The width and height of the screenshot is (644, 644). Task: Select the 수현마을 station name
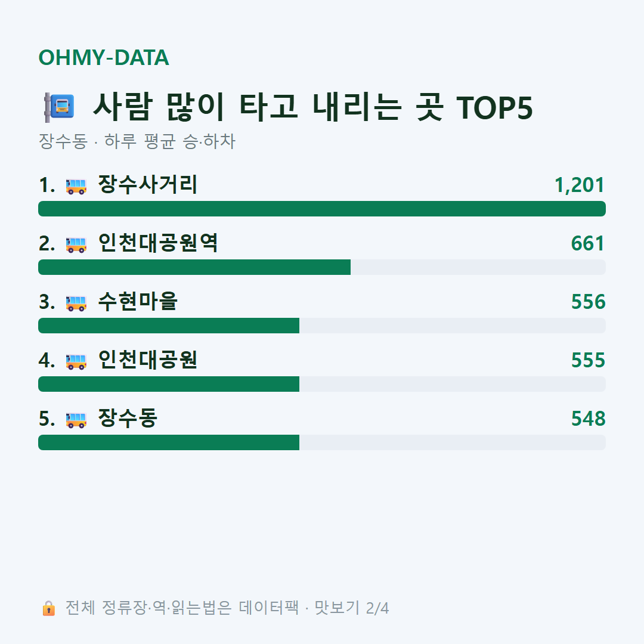point(138,301)
